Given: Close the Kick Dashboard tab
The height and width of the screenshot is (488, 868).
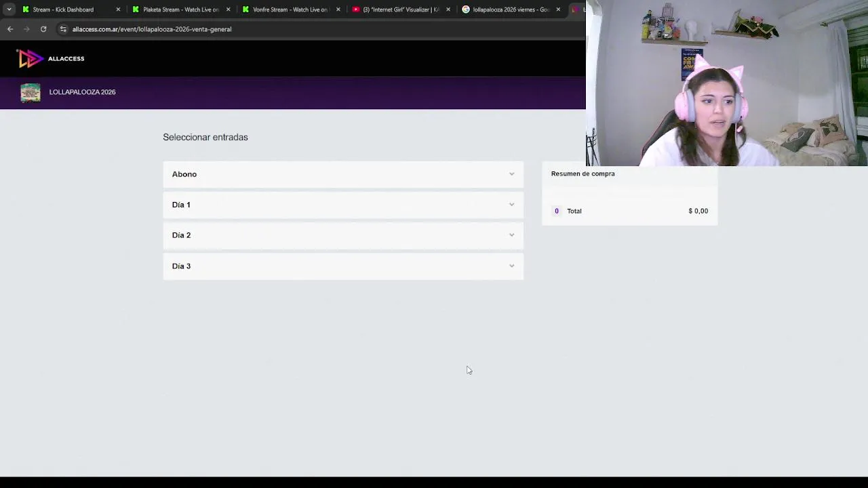Looking at the screenshot, I should (x=118, y=9).
